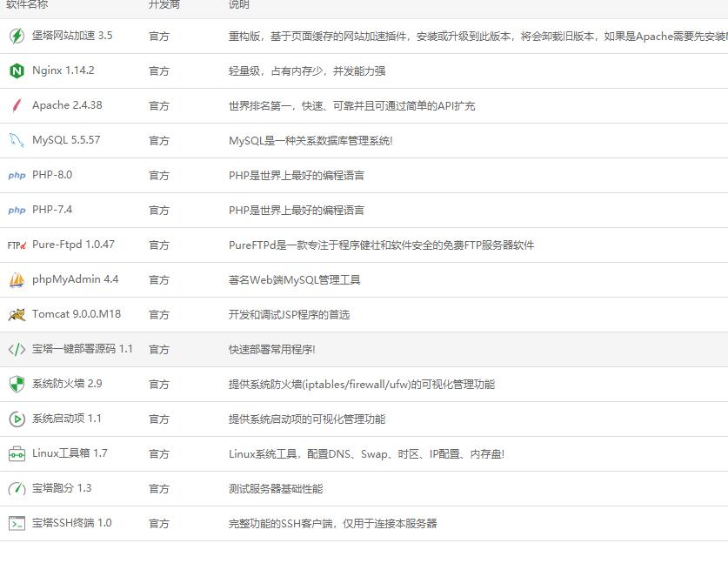Click the Apache description about API扩充
Screen dimensions: 728x570
pos(351,106)
